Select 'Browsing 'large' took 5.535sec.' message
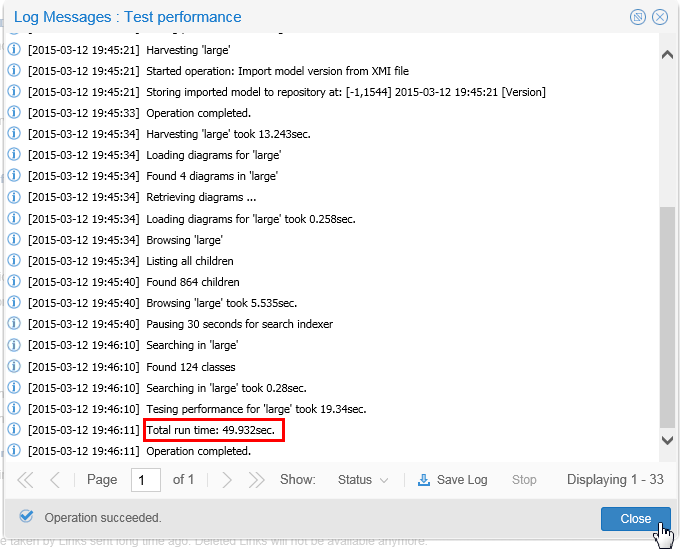 pos(221,303)
